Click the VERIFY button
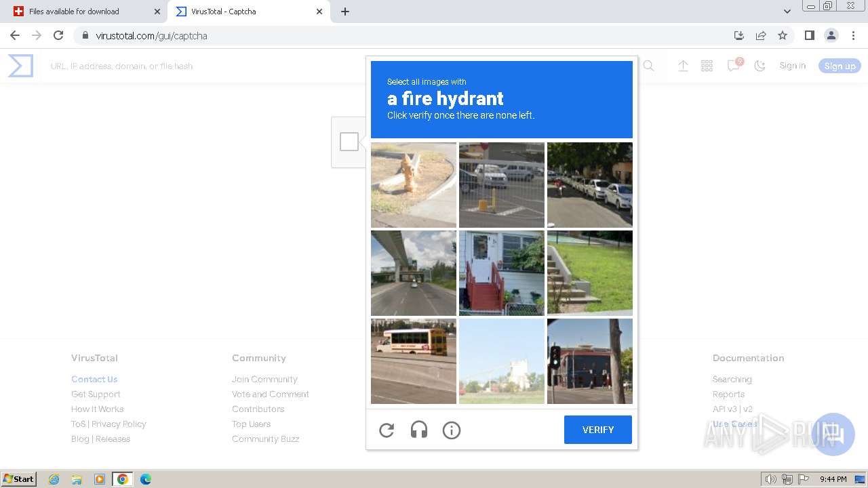The width and height of the screenshot is (868, 488). point(598,430)
